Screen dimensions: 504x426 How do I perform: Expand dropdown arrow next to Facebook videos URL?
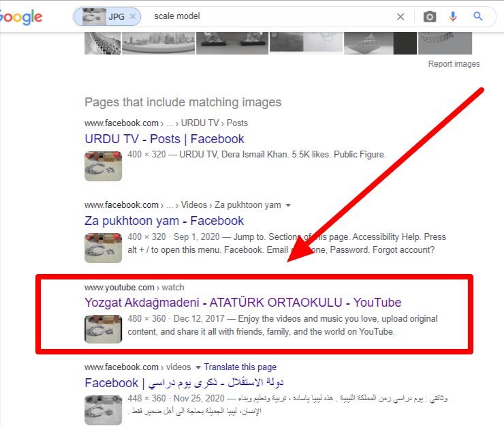pos(198,367)
